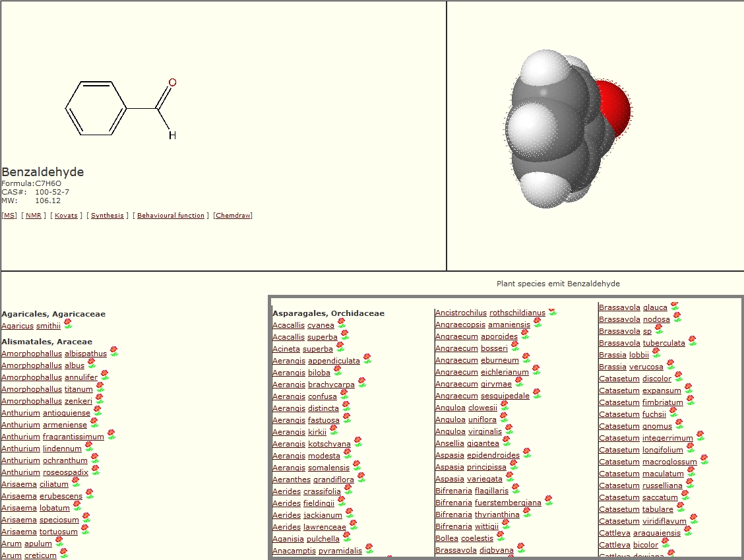The width and height of the screenshot is (744, 560).
Task: Open the Bollea coelestis link
Action: [x=464, y=538]
